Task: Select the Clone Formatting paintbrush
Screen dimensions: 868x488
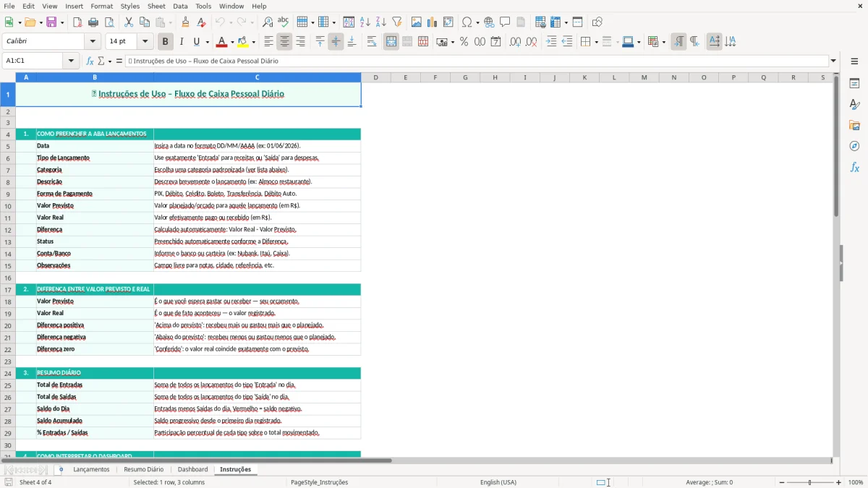Action: 185,22
